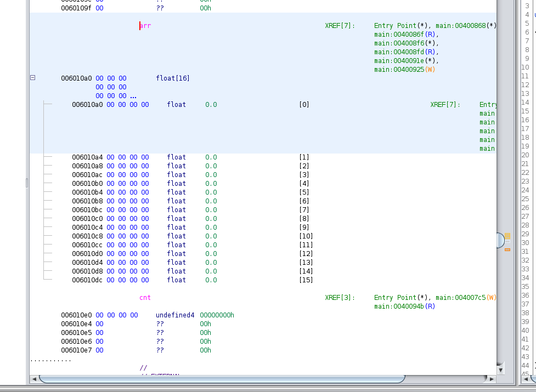536x392 pixels.
Task: Open xref main:00400925(W)
Action: [404, 70]
